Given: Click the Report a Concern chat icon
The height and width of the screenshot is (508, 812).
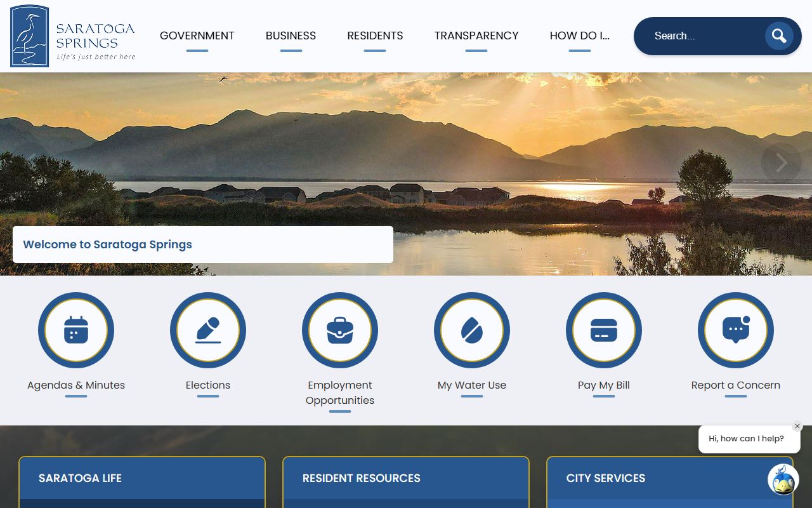Looking at the screenshot, I should coord(736,330).
